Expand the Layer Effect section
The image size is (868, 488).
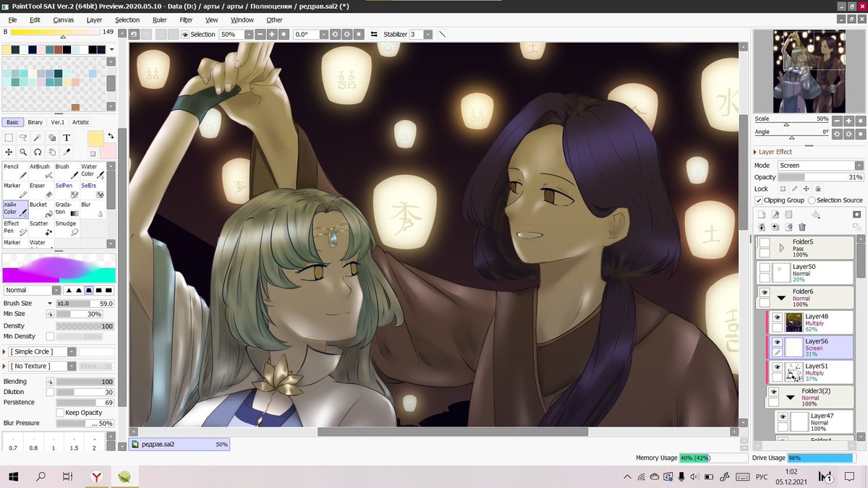755,152
